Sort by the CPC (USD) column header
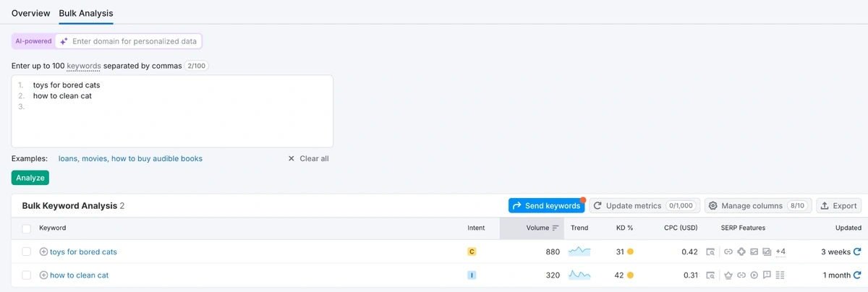868x292 pixels. [681, 228]
